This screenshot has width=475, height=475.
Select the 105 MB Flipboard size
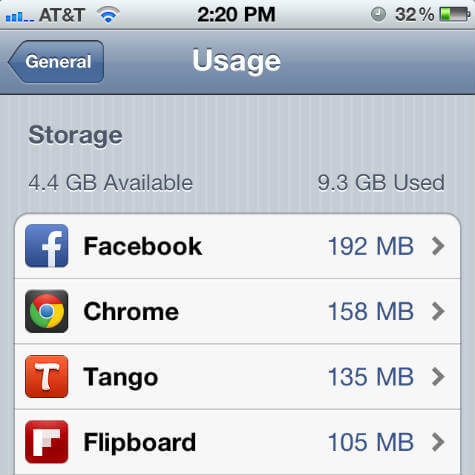coord(371,442)
